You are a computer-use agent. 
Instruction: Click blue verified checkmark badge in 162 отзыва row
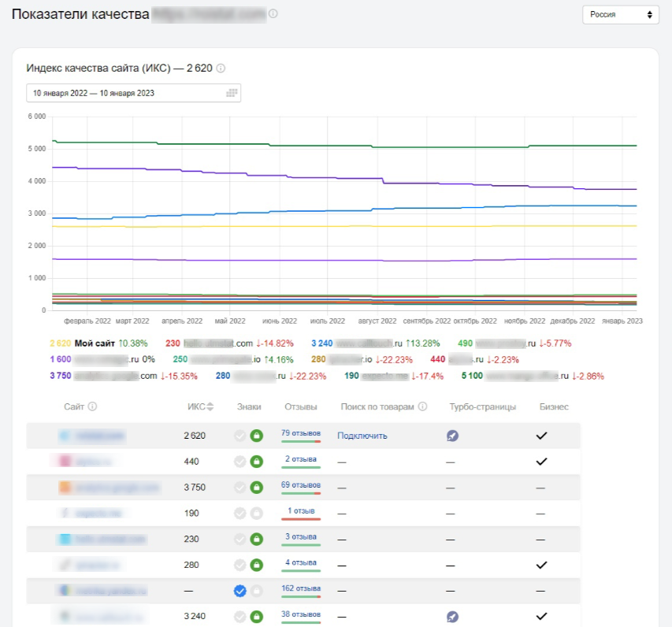point(240,591)
